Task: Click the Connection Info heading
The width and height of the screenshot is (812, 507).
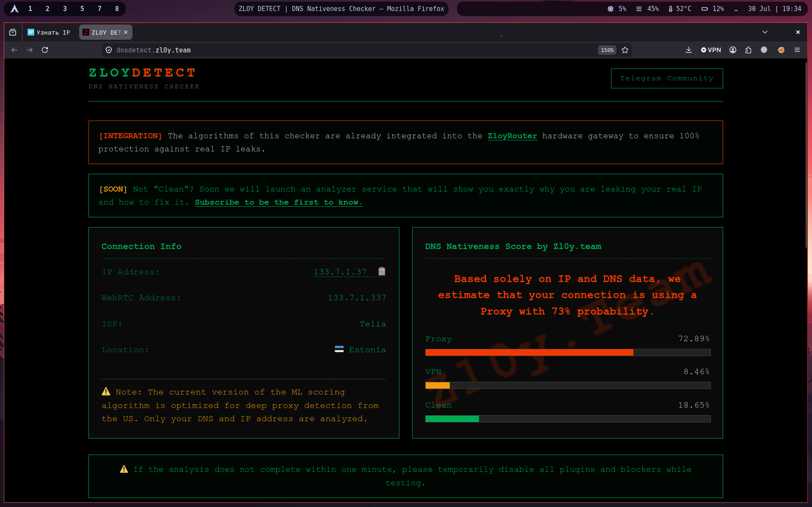Action: tap(141, 246)
